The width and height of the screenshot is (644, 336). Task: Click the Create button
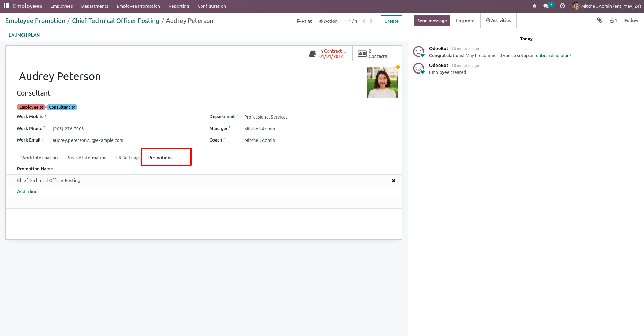coord(391,21)
